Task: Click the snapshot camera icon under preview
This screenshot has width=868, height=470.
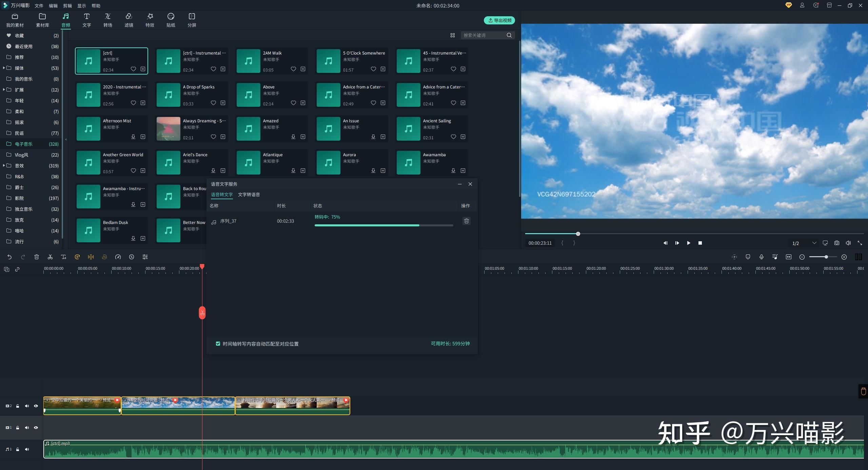Action: tap(837, 243)
